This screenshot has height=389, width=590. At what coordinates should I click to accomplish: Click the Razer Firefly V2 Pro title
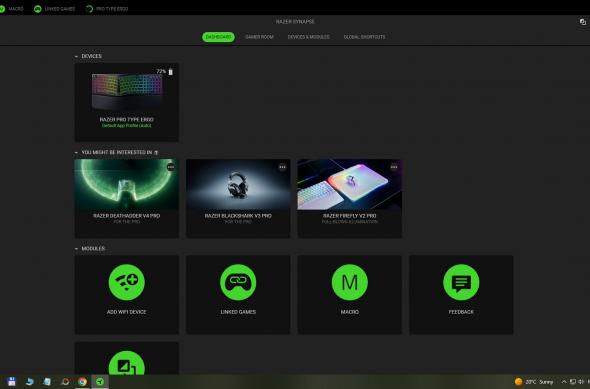pyautogui.click(x=350, y=216)
